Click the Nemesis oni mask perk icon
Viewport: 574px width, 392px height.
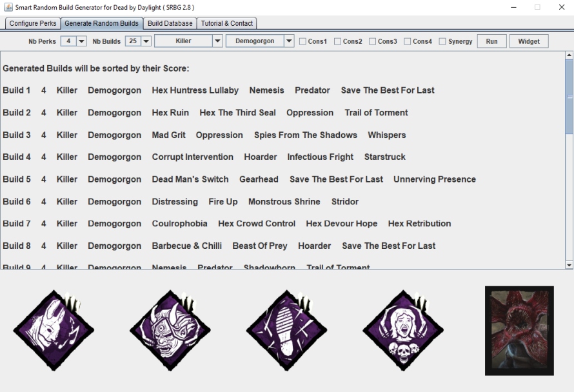[x=170, y=331]
